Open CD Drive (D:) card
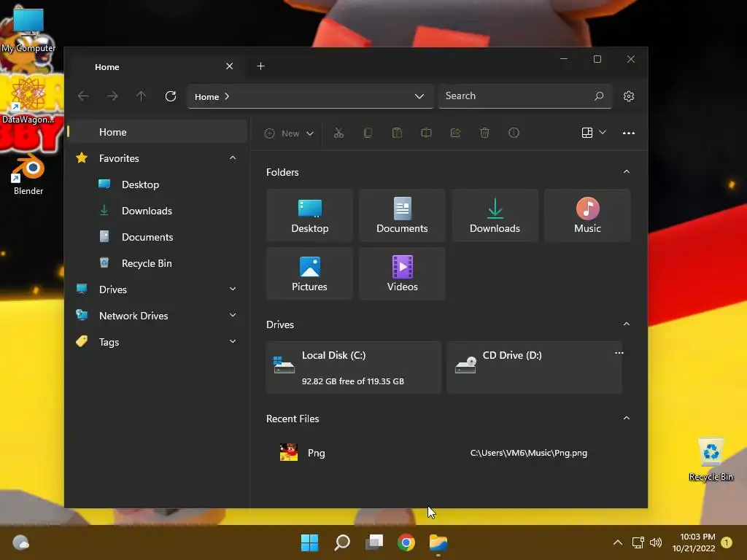The width and height of the screenshot is (747, 560). click(535, 367)
